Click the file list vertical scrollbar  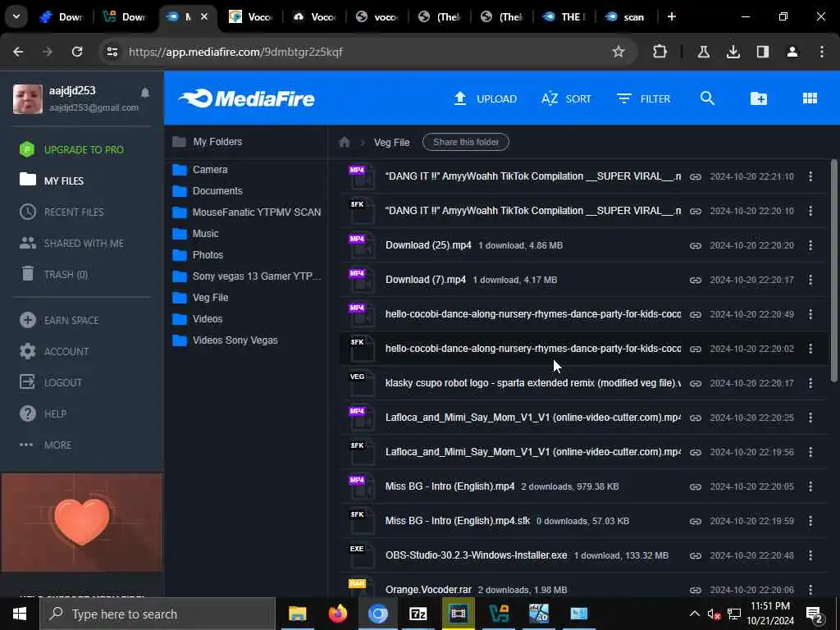tap(833, 271)
